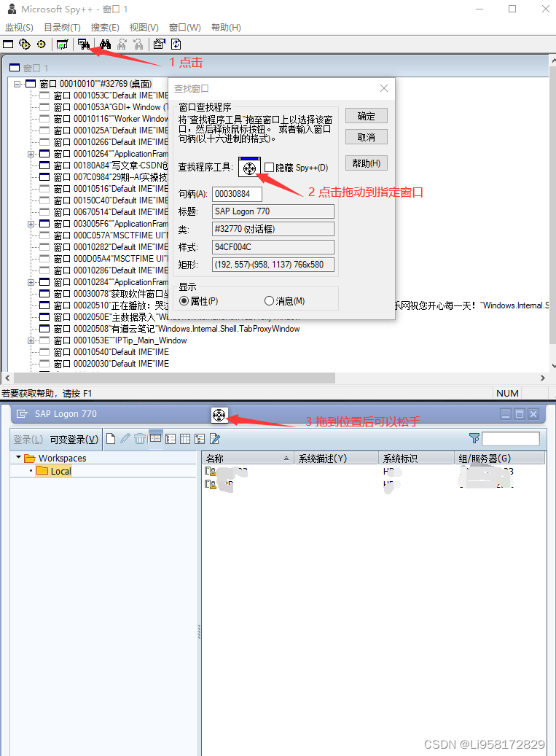This screenshot has width=556, height=756.
Task: Select the explorer view icon in SAP Logon
Action: (x=156, y=438)
